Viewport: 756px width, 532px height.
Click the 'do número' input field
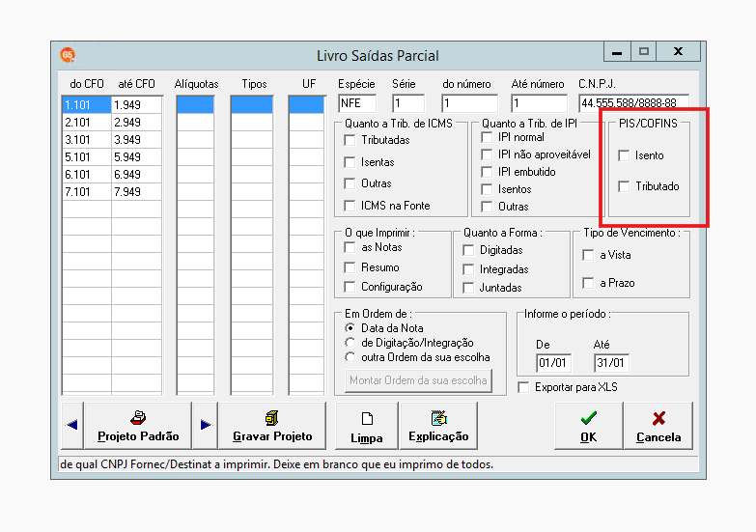click(x=469, y=103)
